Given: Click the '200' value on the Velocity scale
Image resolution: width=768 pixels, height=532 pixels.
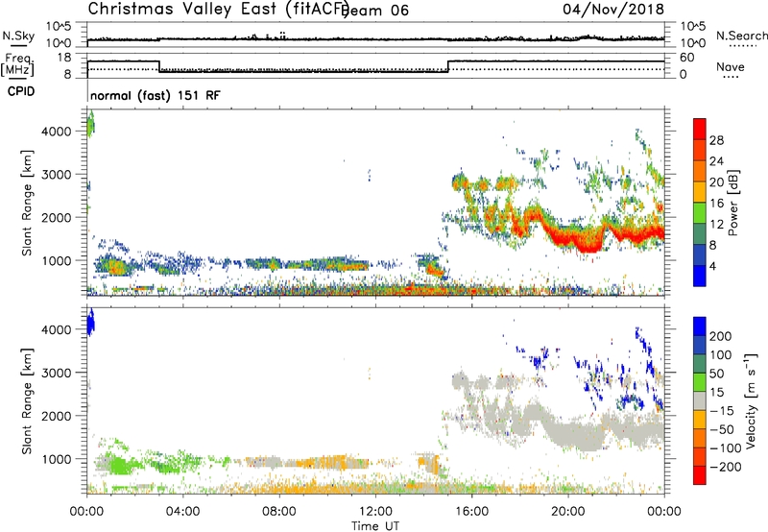Looking at the screenshot, I should pyautogui.click(x=721, y=336).
